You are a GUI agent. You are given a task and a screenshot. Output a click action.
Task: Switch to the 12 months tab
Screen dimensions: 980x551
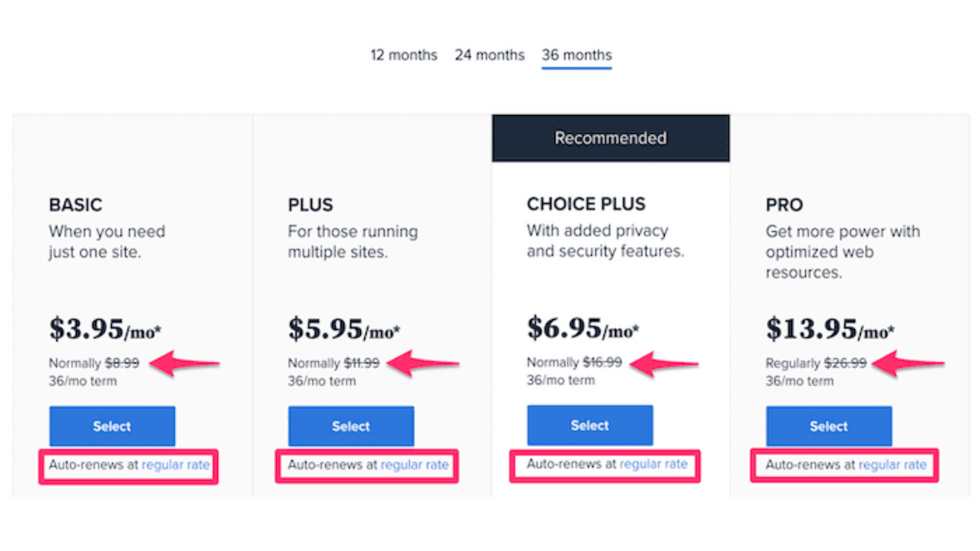tap(403, 56)
